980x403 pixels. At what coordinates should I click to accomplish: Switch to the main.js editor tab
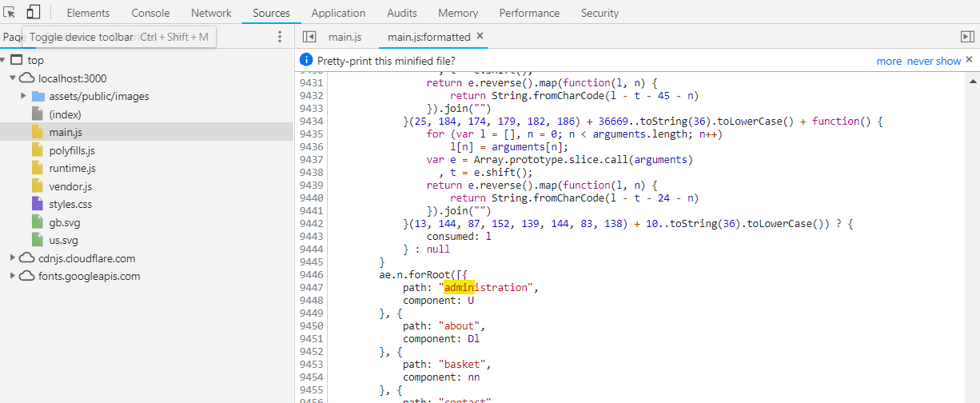coord(345,37)
